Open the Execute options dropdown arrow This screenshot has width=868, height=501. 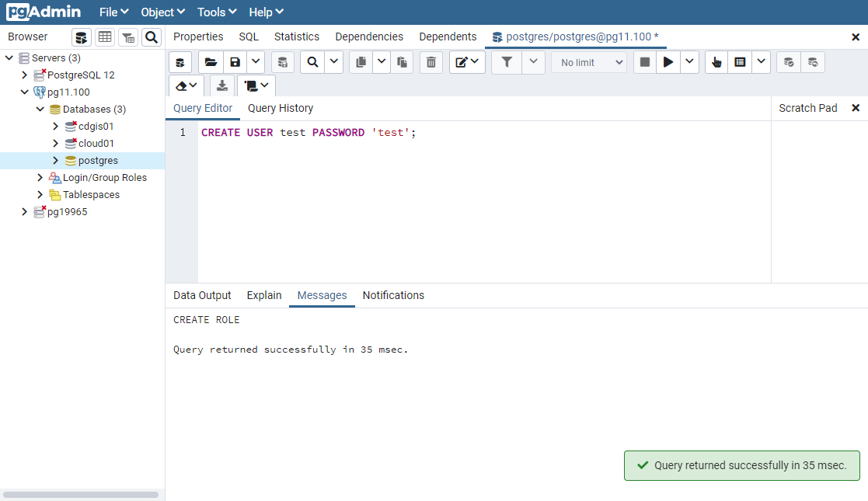click(x=689, y=62)
